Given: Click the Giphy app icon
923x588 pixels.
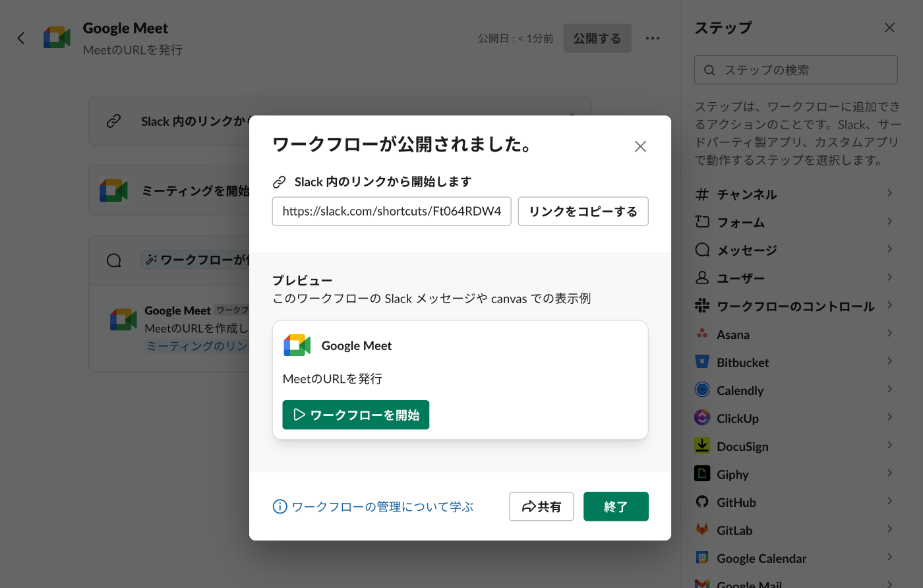Looking at the screenshot, I should [702, 473].
